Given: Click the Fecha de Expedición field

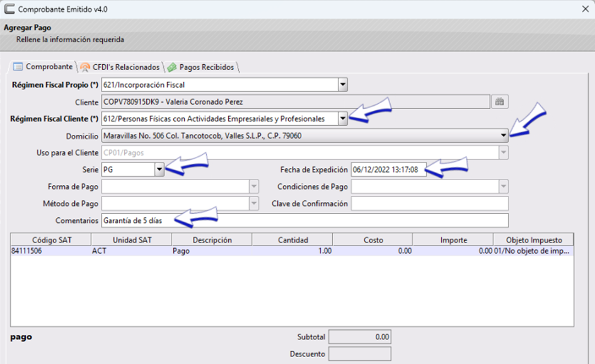Looking at the screenshot, I should (388, 169).
